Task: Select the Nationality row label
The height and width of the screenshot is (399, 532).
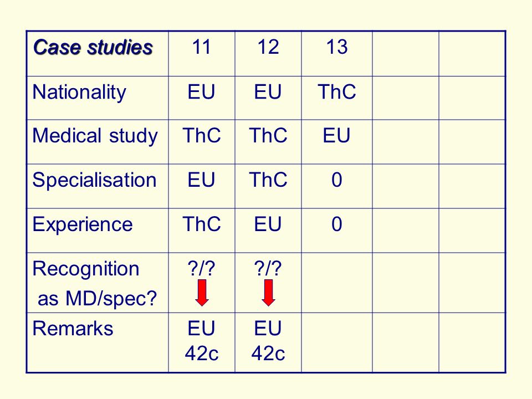Action: 79,93
